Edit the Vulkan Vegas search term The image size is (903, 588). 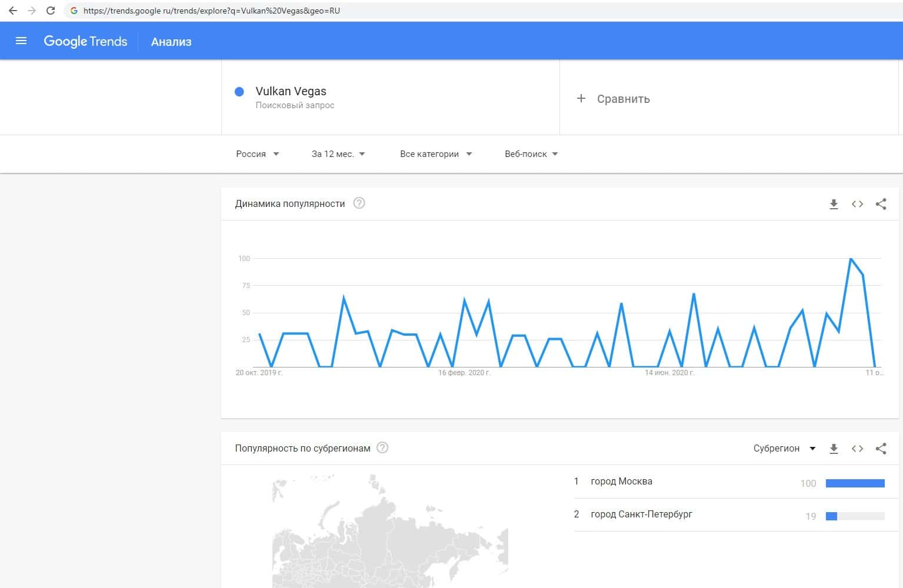(291, 91)
